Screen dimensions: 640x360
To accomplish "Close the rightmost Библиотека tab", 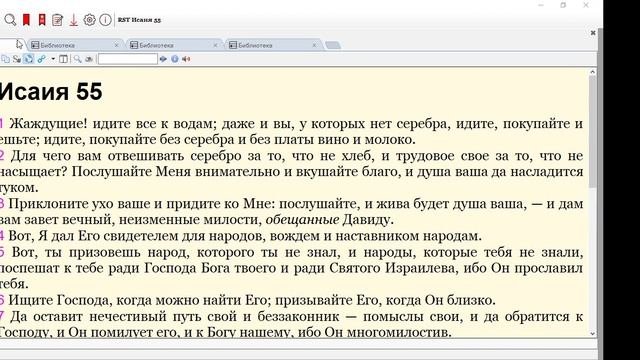I will click(314, 45).
